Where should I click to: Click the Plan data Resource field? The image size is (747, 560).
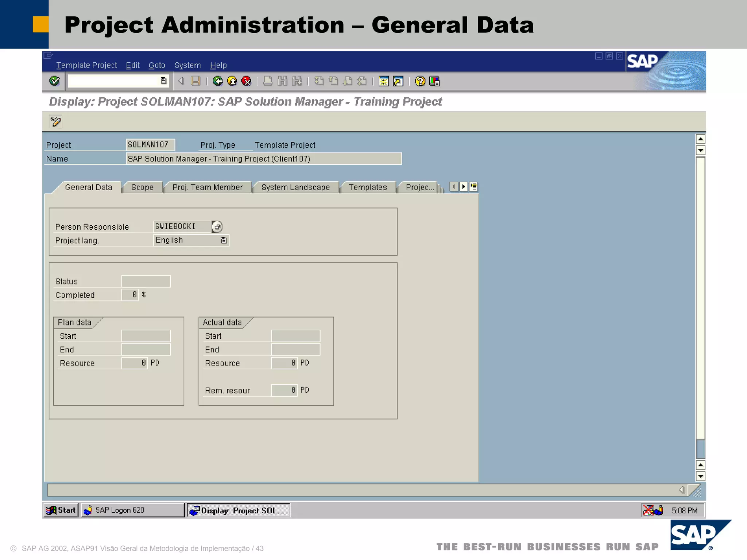point(135,363)
